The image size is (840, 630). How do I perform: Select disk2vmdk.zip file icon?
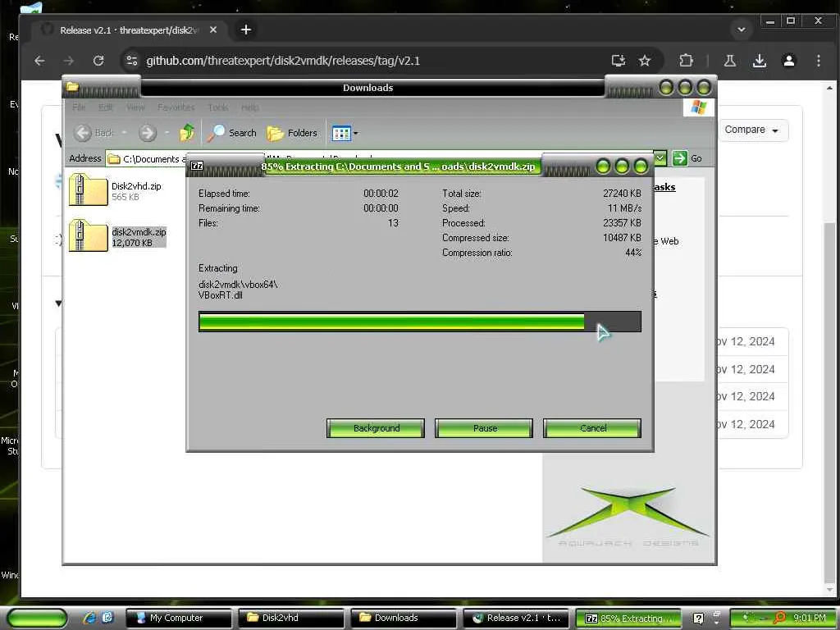click(88, 235)
